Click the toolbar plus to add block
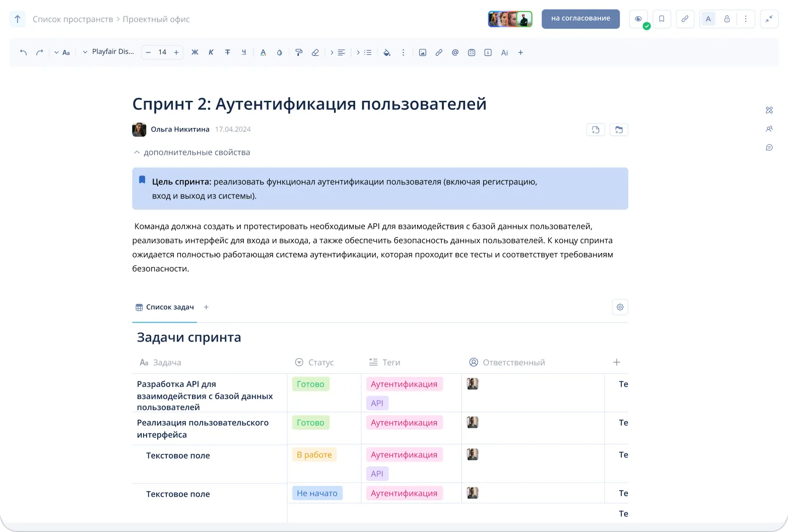788x532 pixels. tap(521, 52)
